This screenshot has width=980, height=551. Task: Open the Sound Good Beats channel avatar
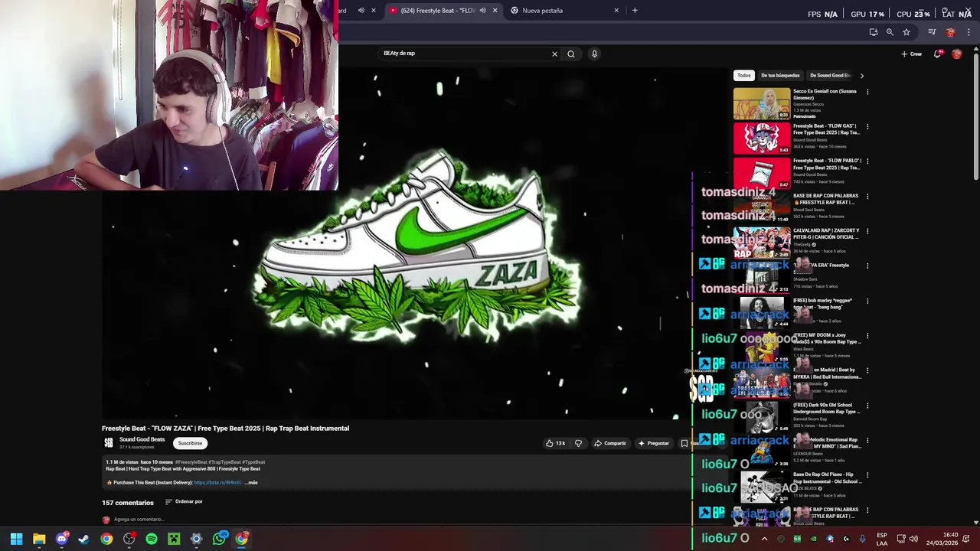coord(109,442)
